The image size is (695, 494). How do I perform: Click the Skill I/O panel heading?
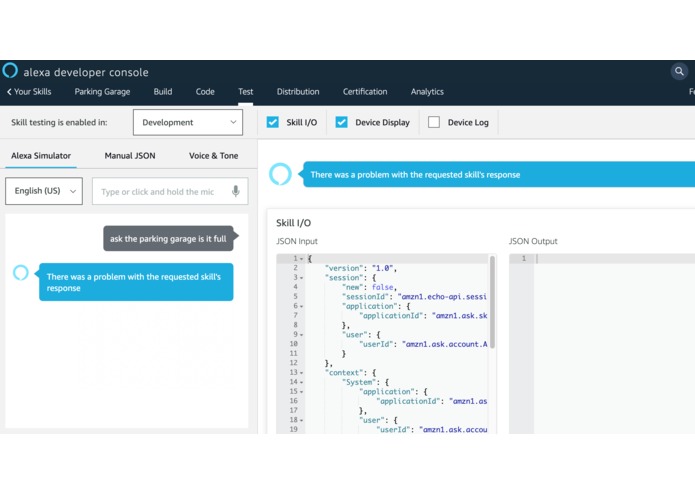click(293, 223)
